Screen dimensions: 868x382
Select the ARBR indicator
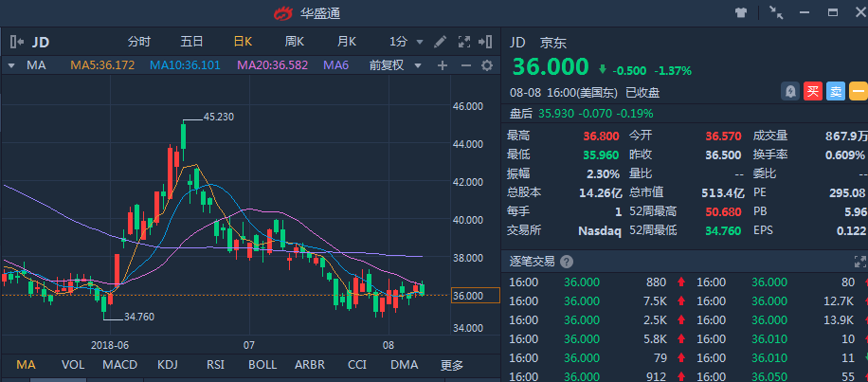[x=310, y=365]
